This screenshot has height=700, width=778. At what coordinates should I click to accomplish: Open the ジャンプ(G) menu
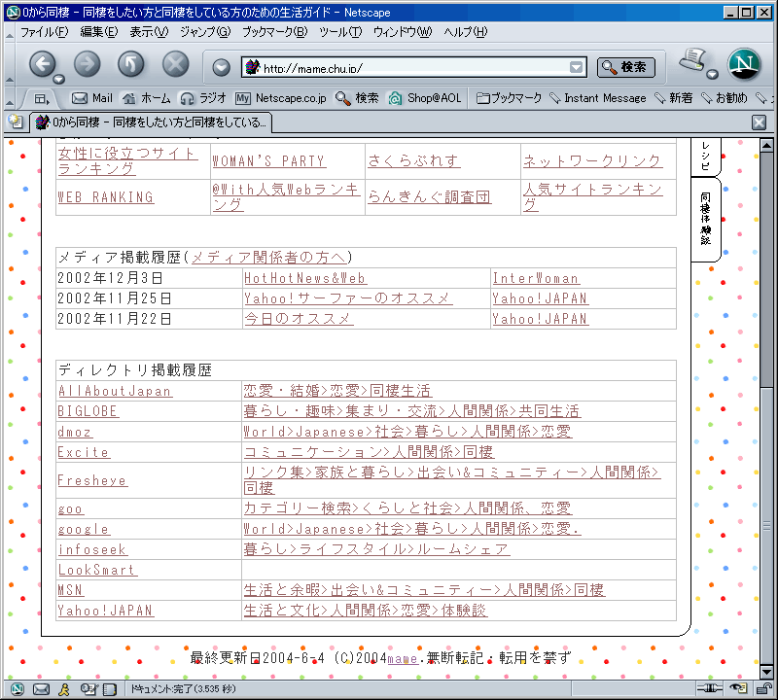click(x=205, y=32)
